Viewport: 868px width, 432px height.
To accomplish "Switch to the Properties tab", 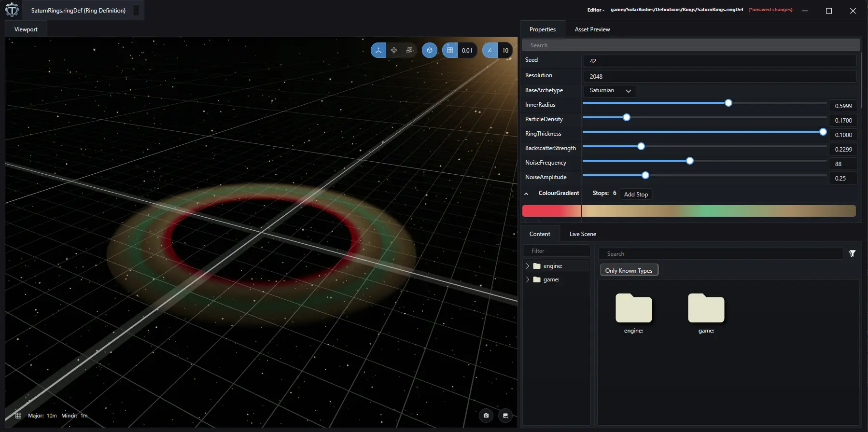I will (x=543, y=29).
